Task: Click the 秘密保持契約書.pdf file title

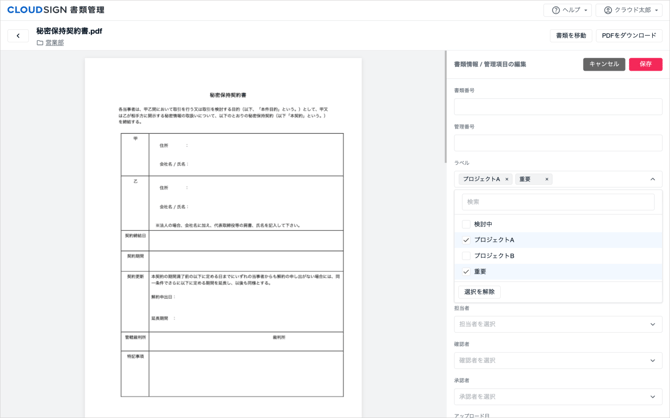Action: pyautogui.click(x=69, y=31)
